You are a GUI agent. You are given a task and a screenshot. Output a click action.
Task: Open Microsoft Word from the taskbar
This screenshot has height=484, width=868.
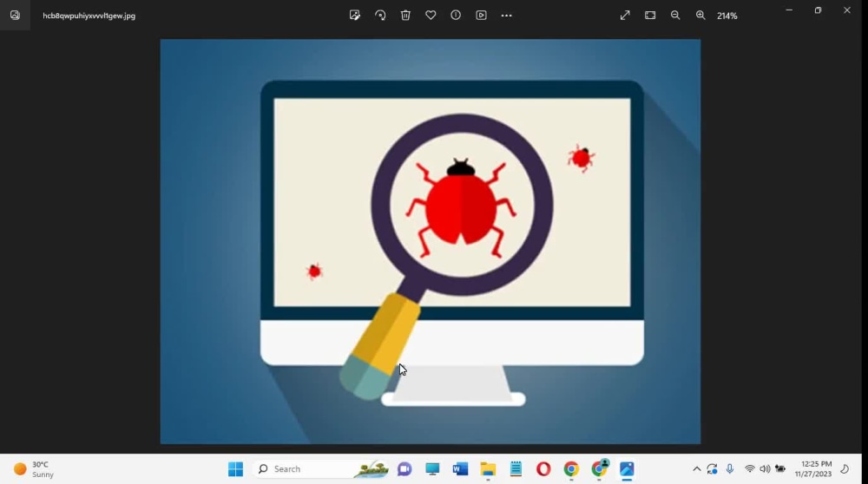click(x=460, y=469)
